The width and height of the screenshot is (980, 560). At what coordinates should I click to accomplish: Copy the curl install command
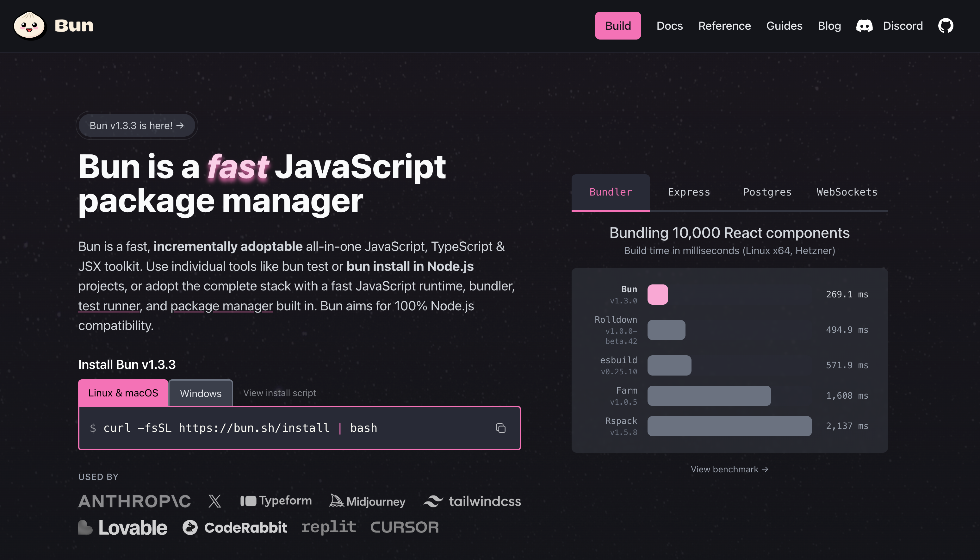(x=500, y=428)
